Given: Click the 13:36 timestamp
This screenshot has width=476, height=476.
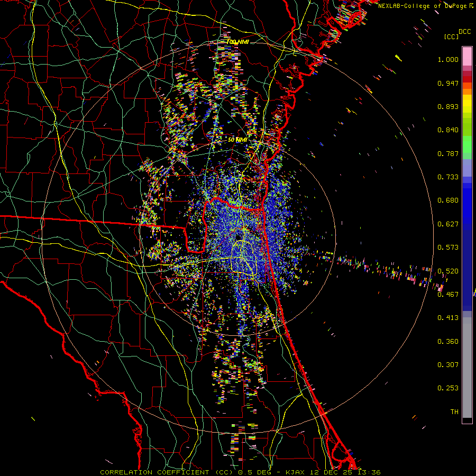Looking at the screenshot, I should (x=369, y=472).
